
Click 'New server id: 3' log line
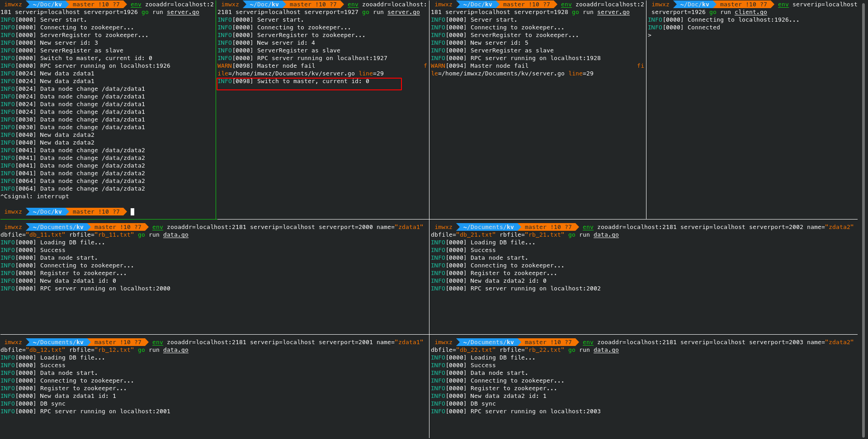tap(49, 43)
